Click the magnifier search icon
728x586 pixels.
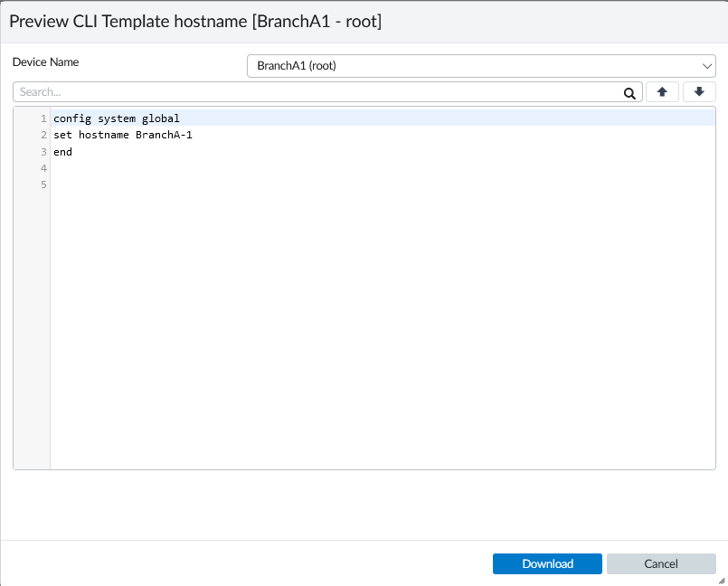click(x=629, y=92)
